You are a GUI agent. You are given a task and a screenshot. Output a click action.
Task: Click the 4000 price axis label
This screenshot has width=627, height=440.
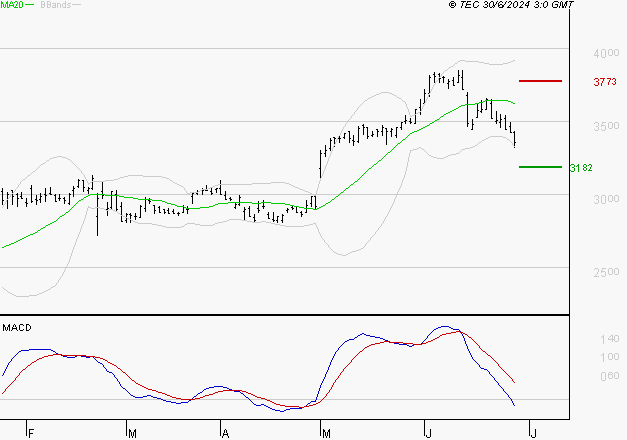[606, 53]
